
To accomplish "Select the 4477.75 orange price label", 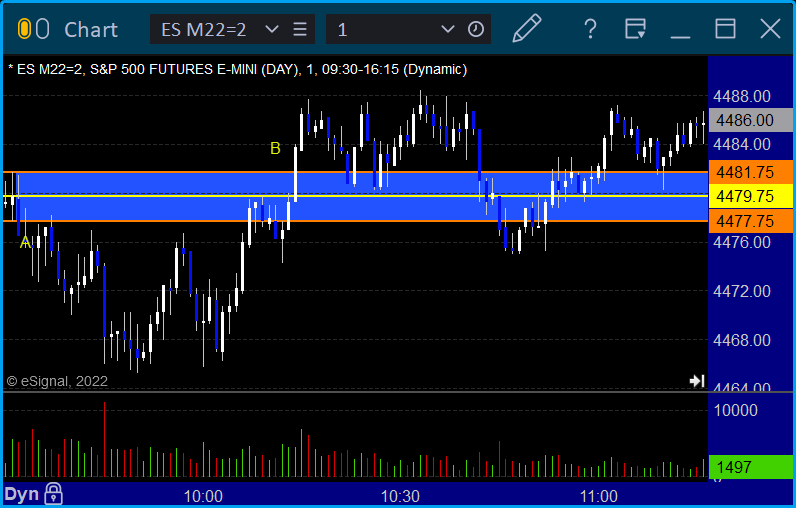I will tap(751, 221).
